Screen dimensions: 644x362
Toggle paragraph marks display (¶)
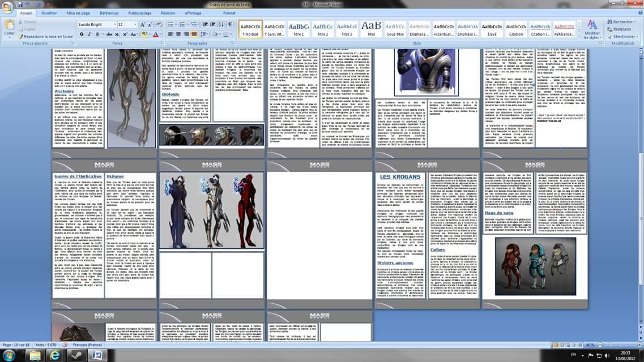231,24
